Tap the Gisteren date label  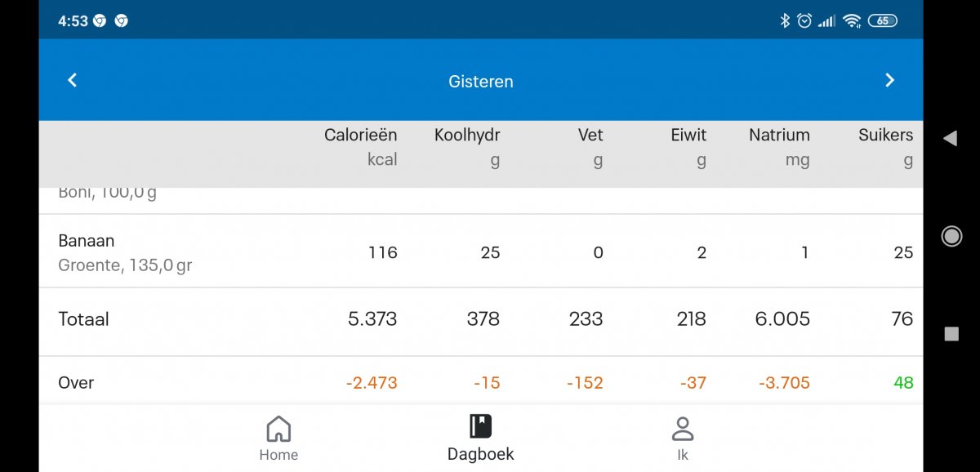[480, 81]
